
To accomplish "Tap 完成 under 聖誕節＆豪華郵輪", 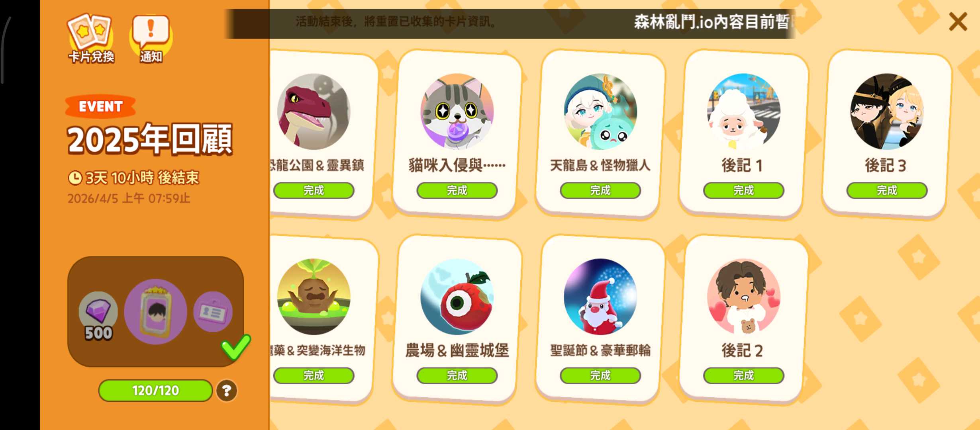I will point(600,375).
